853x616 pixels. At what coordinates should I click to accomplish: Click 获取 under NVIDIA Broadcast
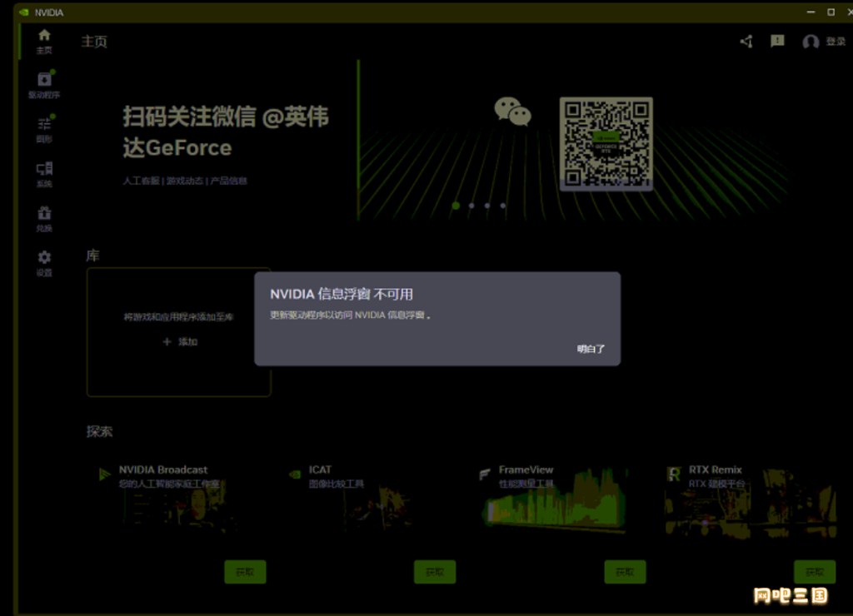pyautogui.click(x=246, y=572)
